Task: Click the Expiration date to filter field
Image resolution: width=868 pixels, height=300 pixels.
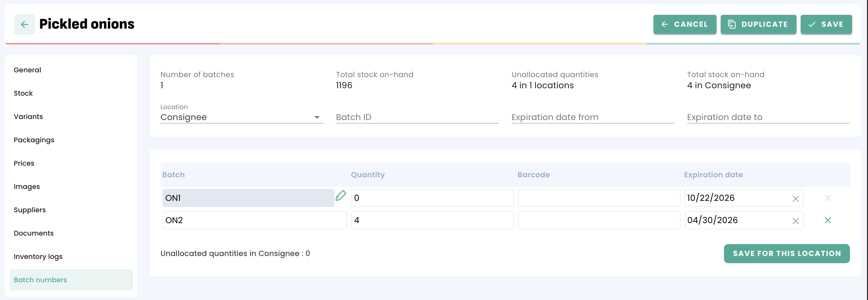Action: [768, 117]
